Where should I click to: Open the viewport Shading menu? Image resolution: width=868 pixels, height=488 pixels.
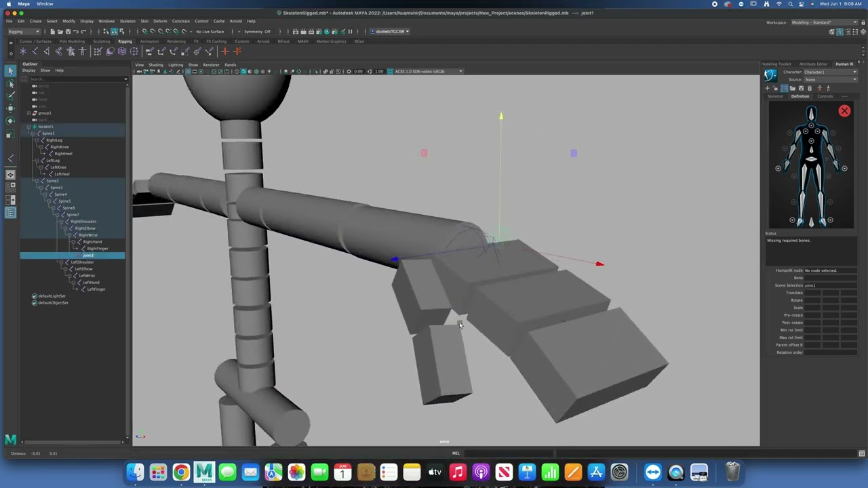pos(156,65)
